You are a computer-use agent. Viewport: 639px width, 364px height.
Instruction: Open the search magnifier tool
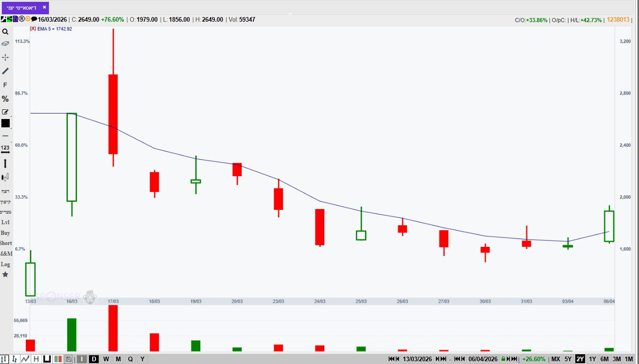(x=5, y=32)
